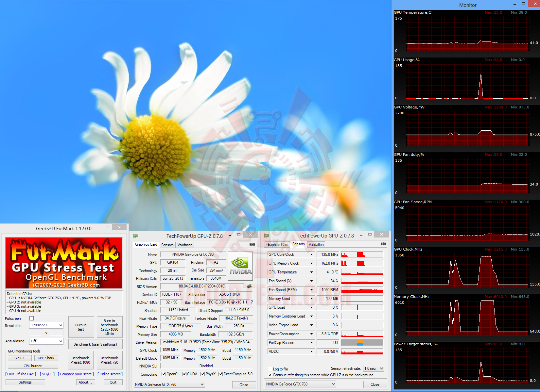Open the Sensor refresh rate dropdown
This screenshot has height=392, width=540.
pos(374,368)
